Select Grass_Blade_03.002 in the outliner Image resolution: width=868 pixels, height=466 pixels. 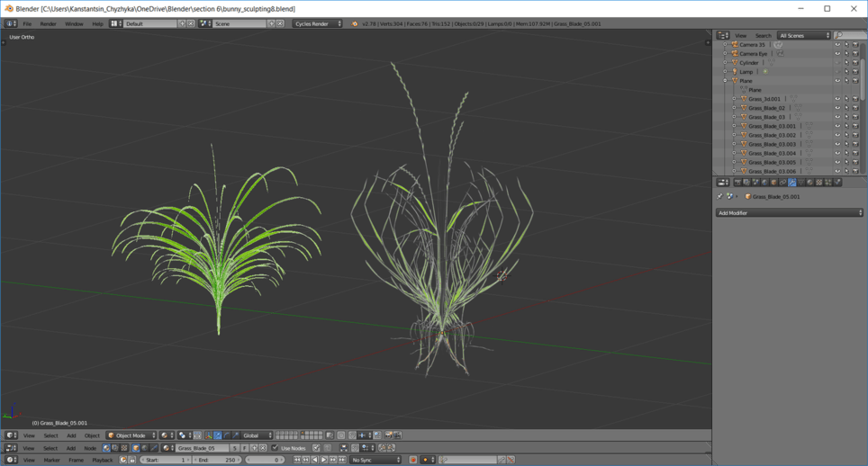click(773, 135)
